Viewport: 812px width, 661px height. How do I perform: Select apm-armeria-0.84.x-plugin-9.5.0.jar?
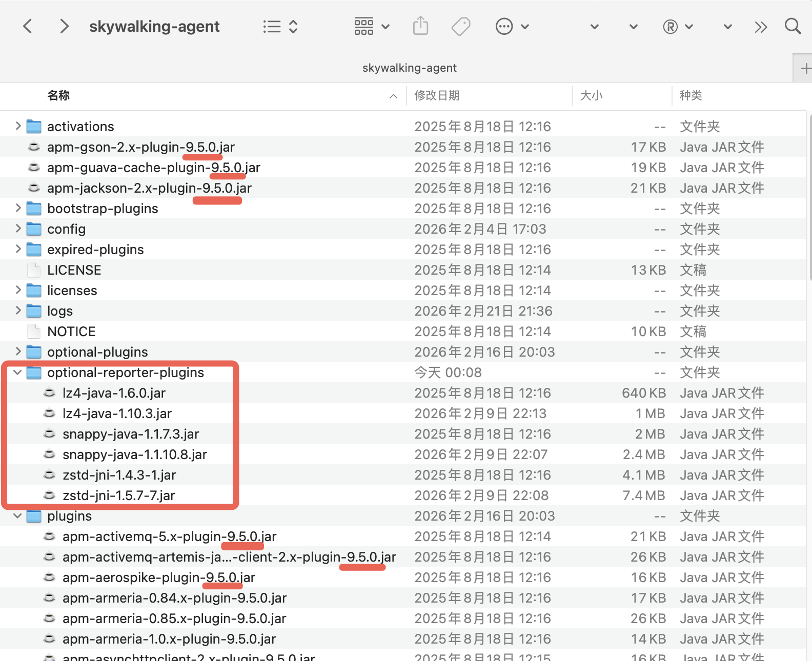coord(174,598)
